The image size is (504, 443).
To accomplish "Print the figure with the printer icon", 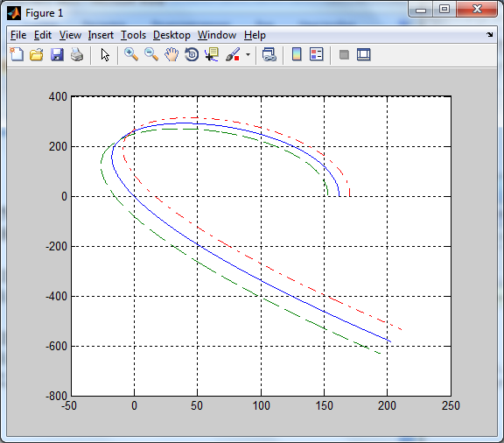I will point(77,54).
